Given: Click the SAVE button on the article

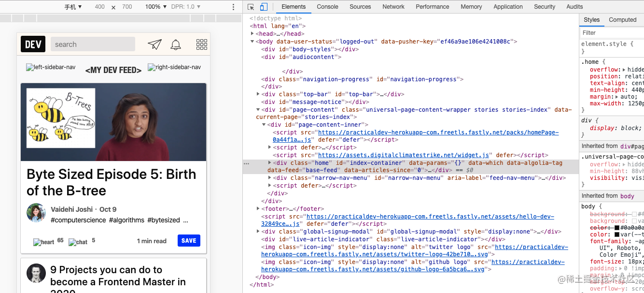Looking at the screenshot, I should coord(189,241).
